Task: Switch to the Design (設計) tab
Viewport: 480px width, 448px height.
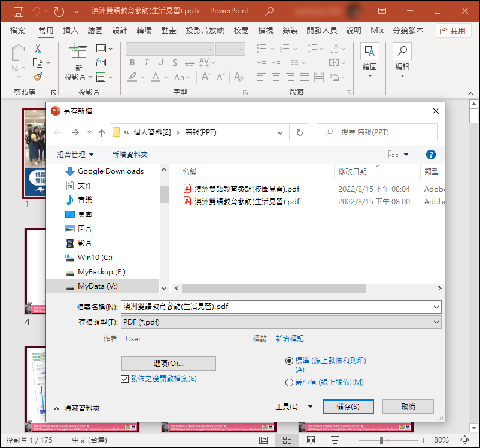Action: [x=119, y=31]
